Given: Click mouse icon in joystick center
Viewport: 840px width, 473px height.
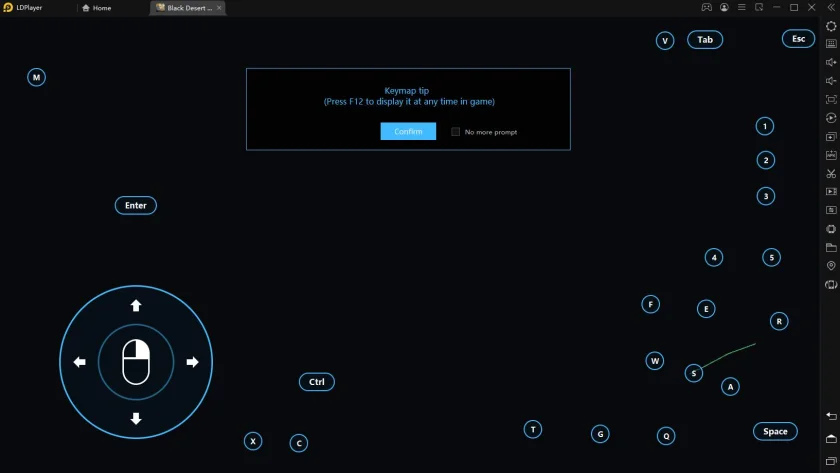Looking at the screenshot, I should tap(136, 362).
